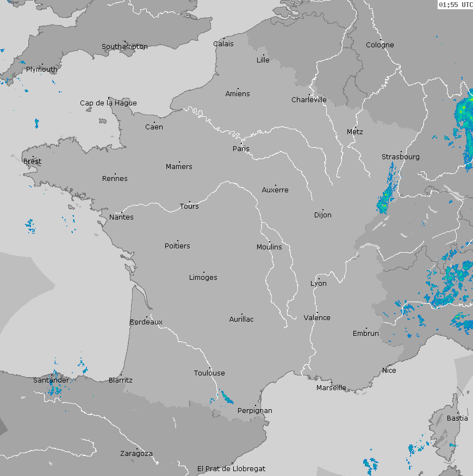Click the radar echo south of Strasbourg
The width and height of the screenshot is (473, 476).
(386, 196)
